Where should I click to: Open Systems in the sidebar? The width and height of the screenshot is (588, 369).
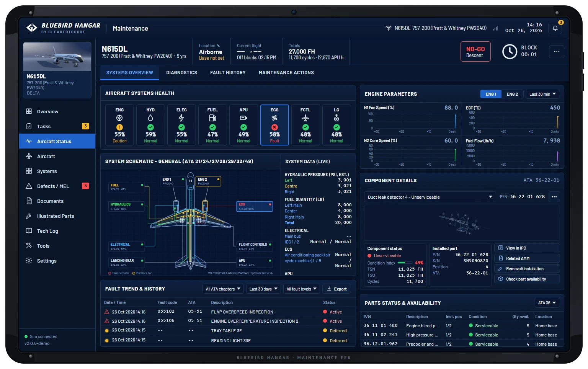[x=57, y=171]
